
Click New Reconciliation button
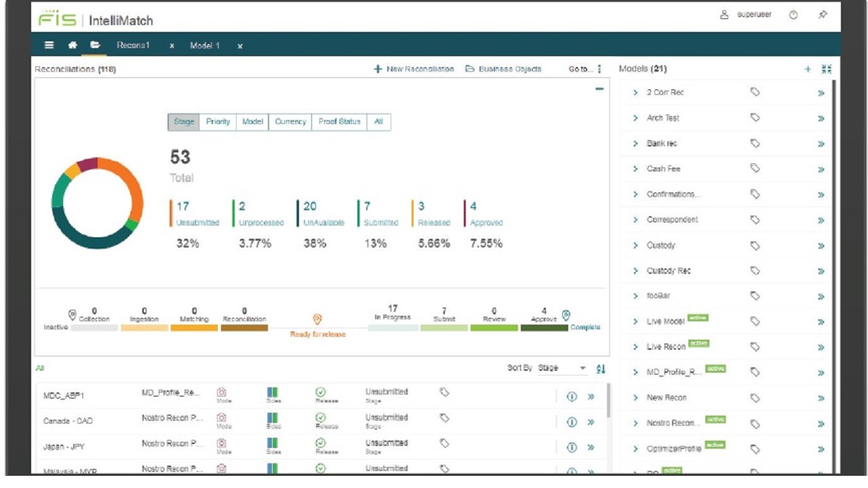pos(414,69)
